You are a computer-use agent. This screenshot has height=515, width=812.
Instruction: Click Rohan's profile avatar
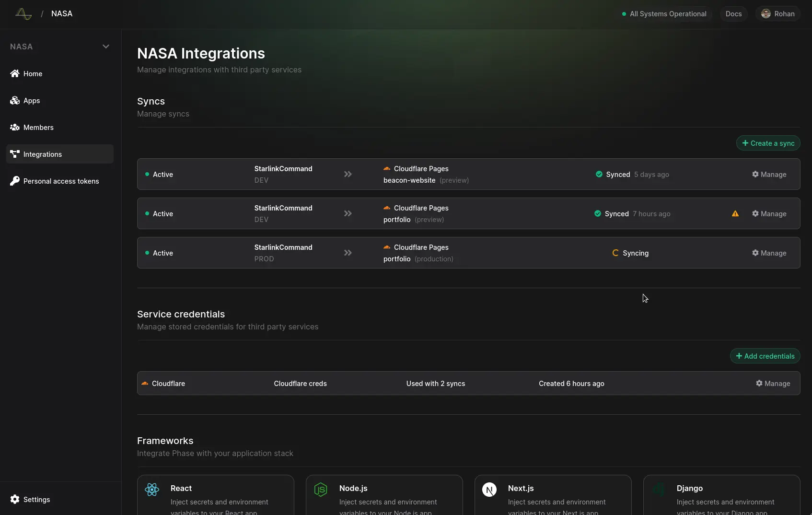pos(766,14)
